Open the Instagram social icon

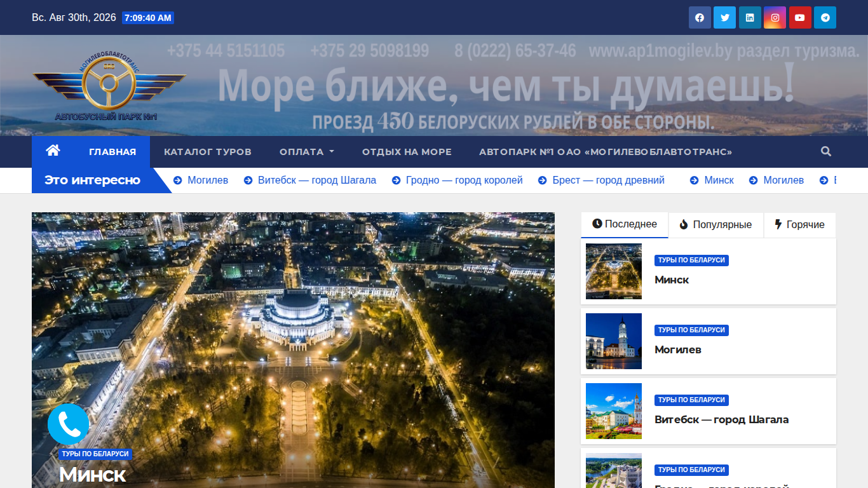[775, 18]
